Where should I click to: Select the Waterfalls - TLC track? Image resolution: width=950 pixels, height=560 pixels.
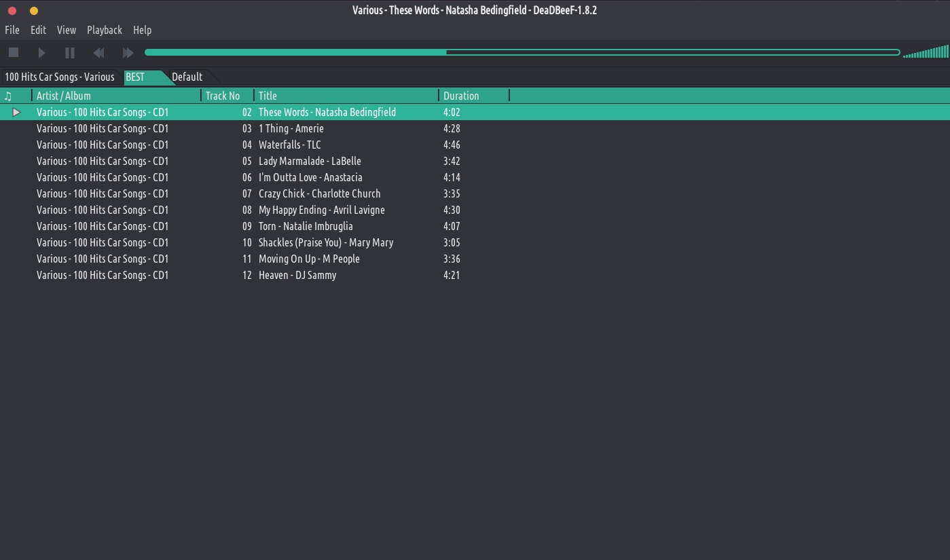click(x=290, y=145)
